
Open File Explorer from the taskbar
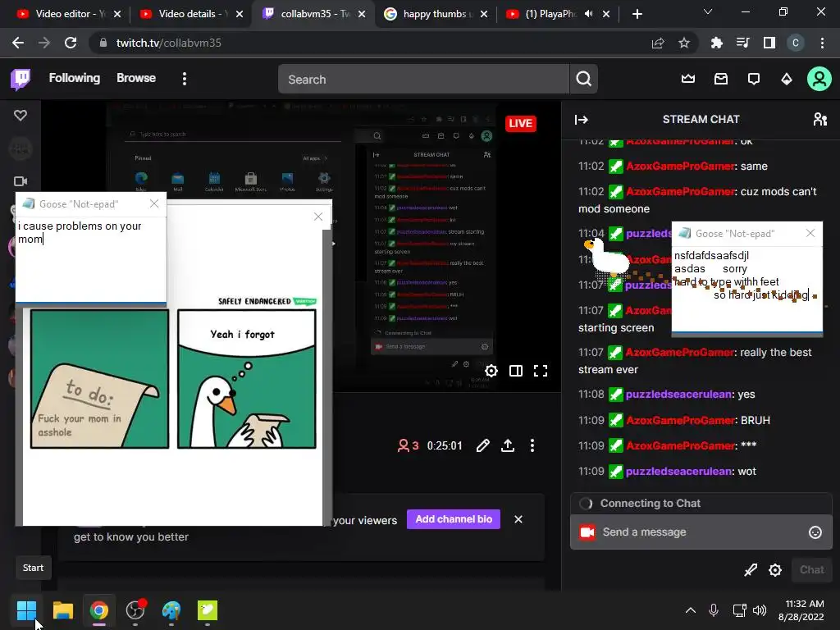point(62,610)
